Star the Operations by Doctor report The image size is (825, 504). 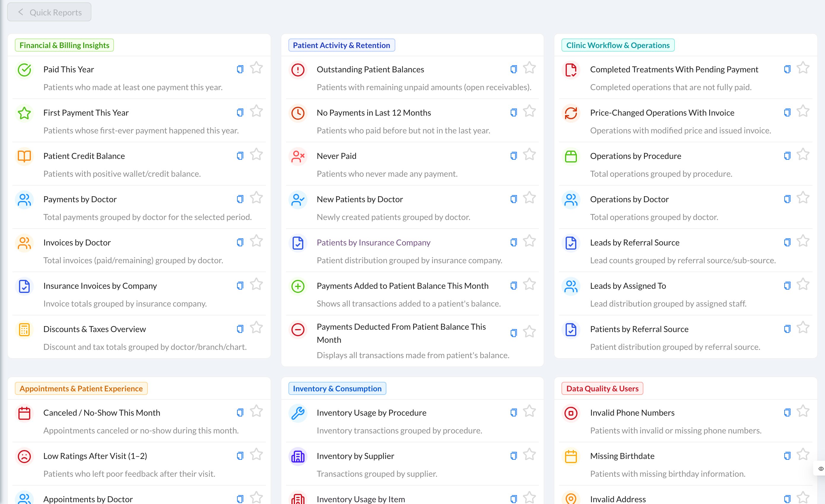click(x=803, y=198)
